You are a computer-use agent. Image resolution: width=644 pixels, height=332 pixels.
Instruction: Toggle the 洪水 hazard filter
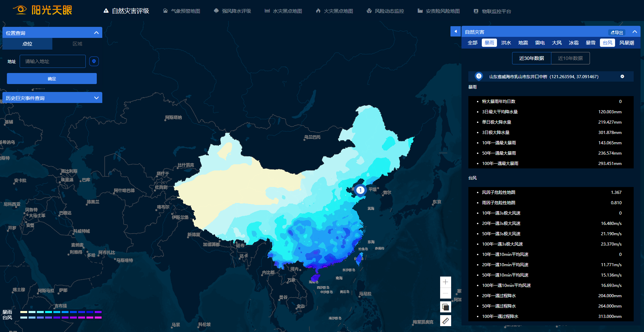pos(506,43)
